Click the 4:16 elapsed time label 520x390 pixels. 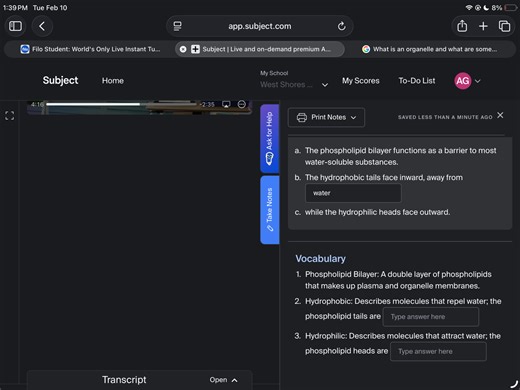tap(37, 104)
